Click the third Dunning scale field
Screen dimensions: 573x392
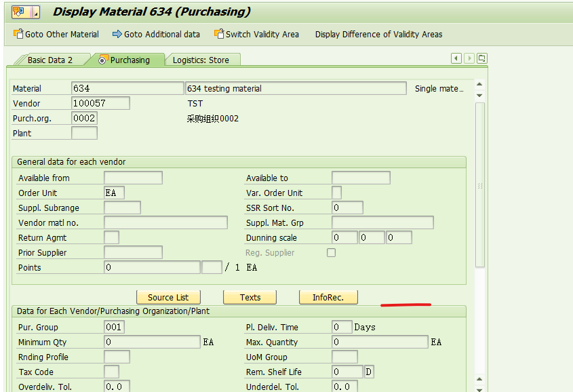click(399, 237)
